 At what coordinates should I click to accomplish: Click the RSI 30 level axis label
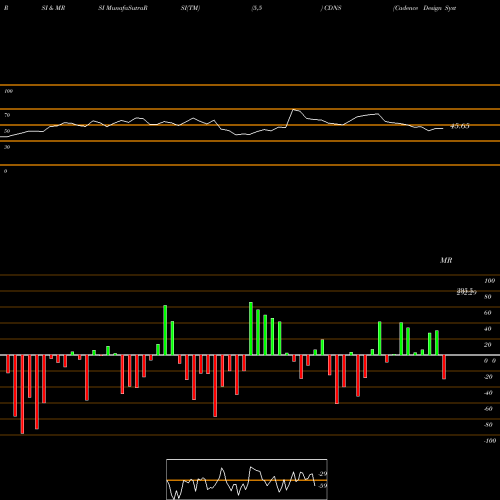click(7, 147)
